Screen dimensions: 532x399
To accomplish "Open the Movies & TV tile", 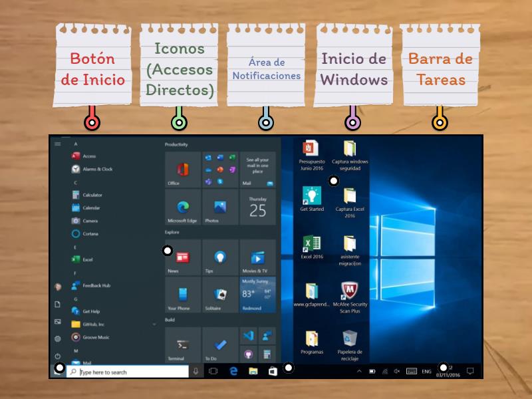I will click(x=257, y=257).
